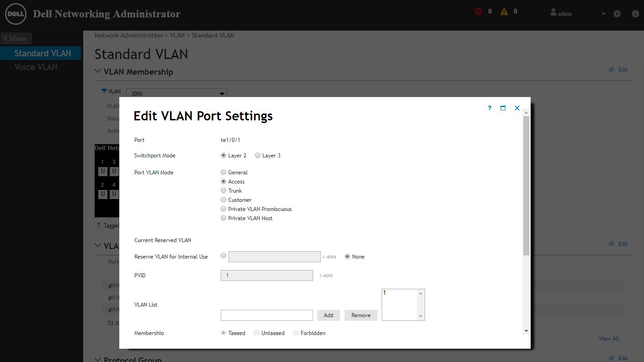Click the VLAN Membership Edit icon
Screen dimensions: 644x362
[612, 70]
